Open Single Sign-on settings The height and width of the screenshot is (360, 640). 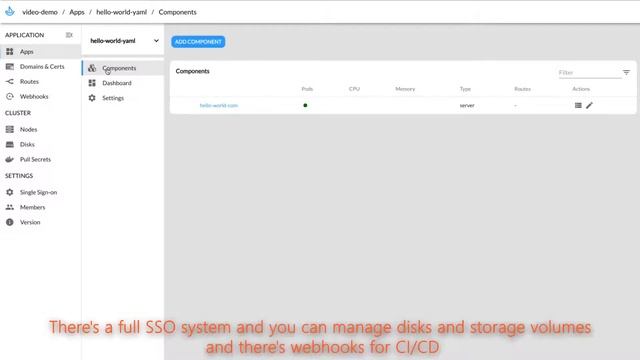40,192
